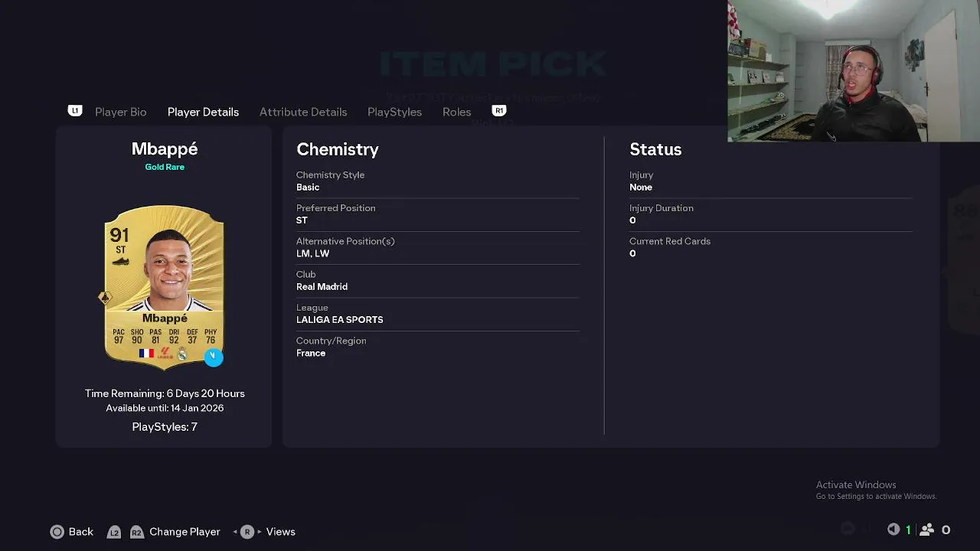Click the PlayStyles: 7 text

point(165,427)
